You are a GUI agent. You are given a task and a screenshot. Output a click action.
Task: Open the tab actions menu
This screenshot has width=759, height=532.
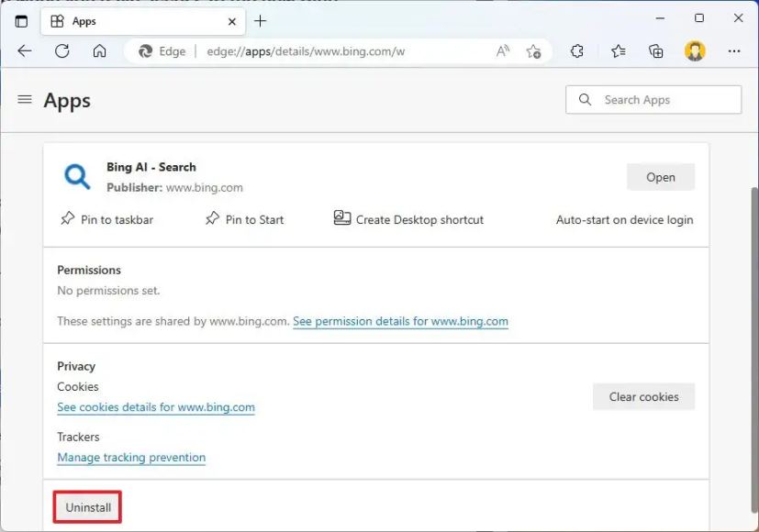(21, 19)
